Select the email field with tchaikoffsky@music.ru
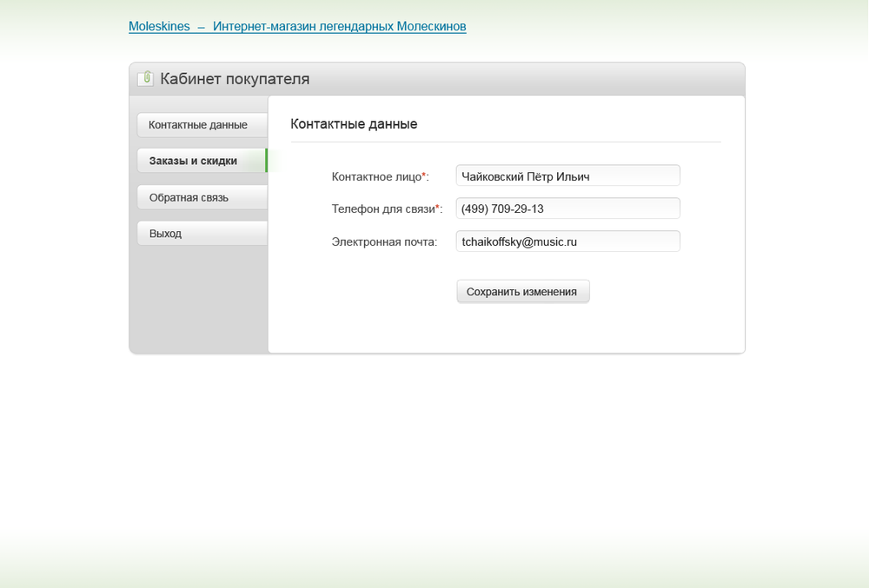Screen dimensions: 869x588 (x=567, y=241)
